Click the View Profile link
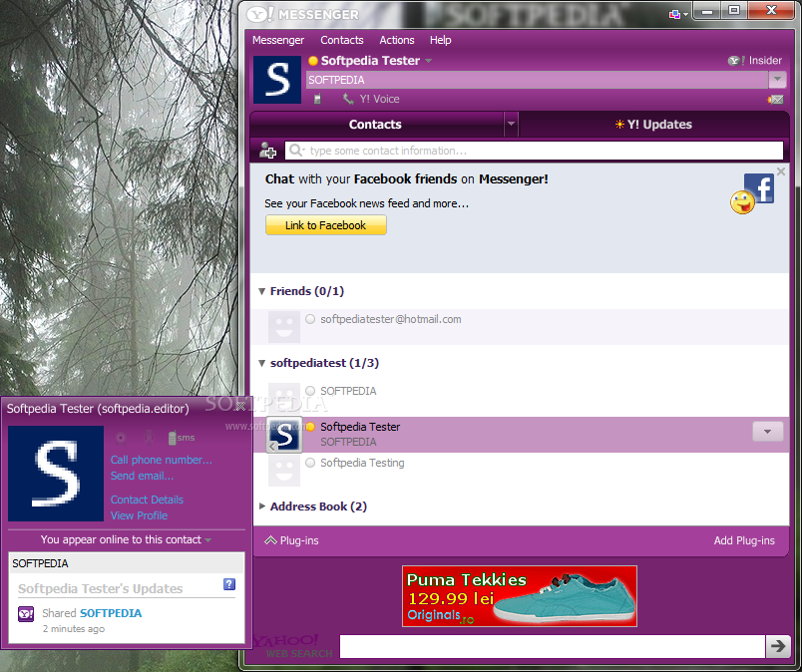 (x=139, y=515)
